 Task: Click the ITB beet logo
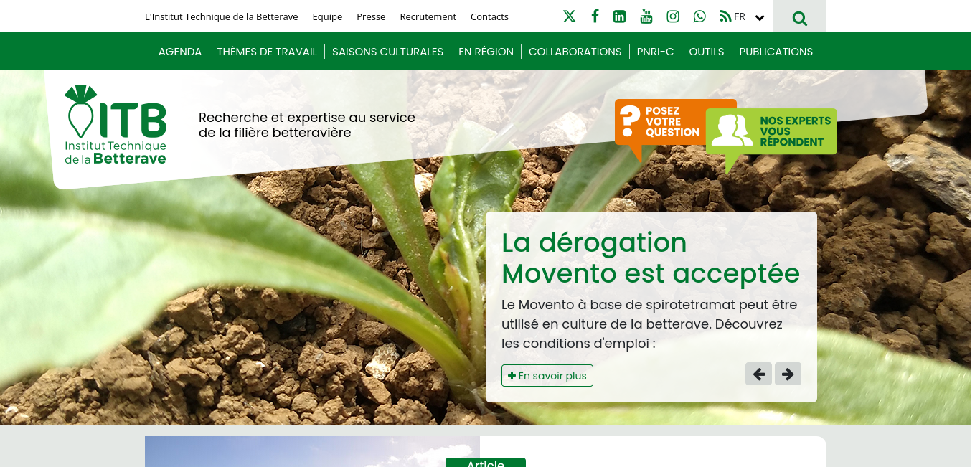click(x=116, y=125)
